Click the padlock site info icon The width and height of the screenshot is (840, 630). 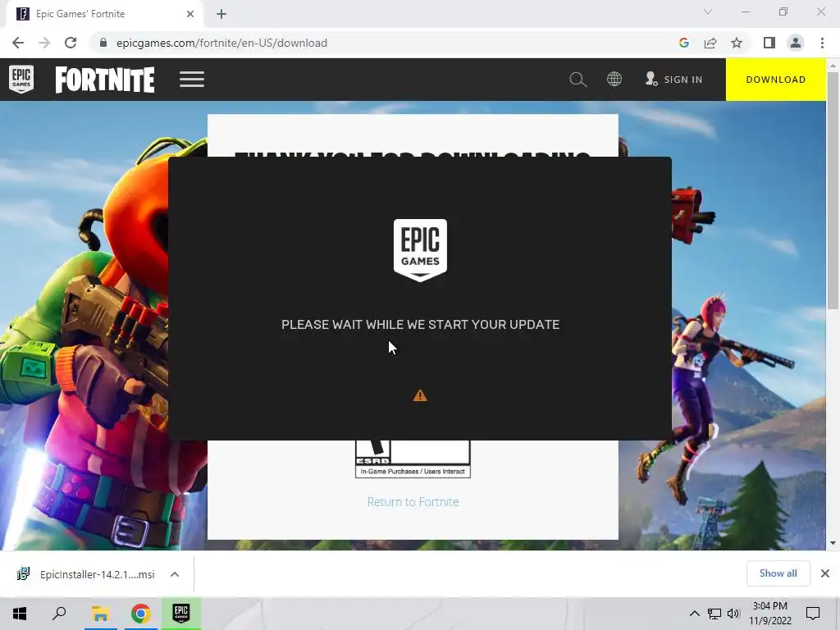[x=103, y=43]
